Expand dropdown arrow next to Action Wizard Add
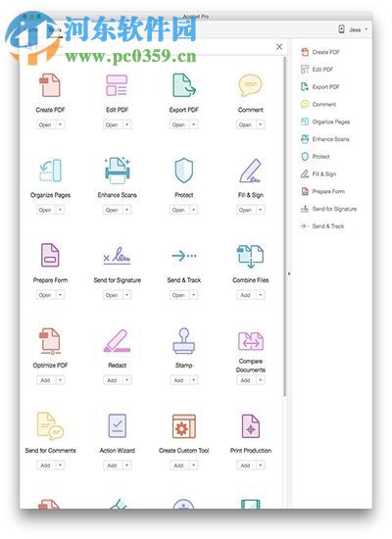This screenshot has width=392, height=539. 126,465
